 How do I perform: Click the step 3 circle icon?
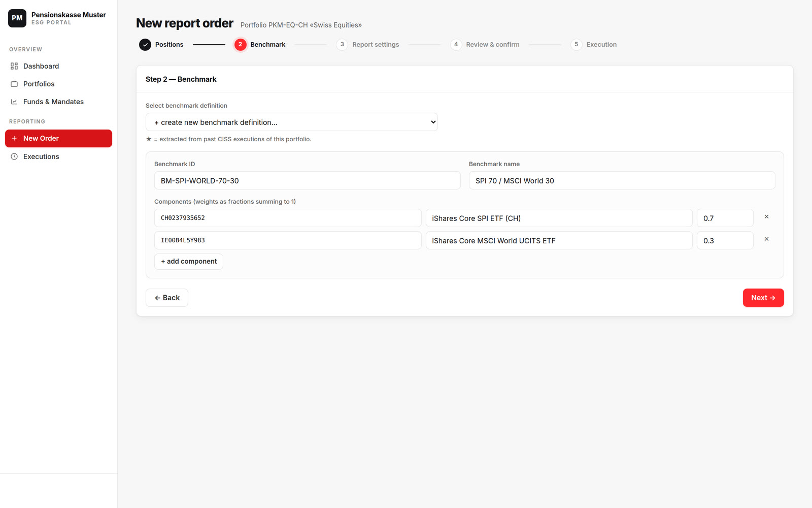(342, 45)
